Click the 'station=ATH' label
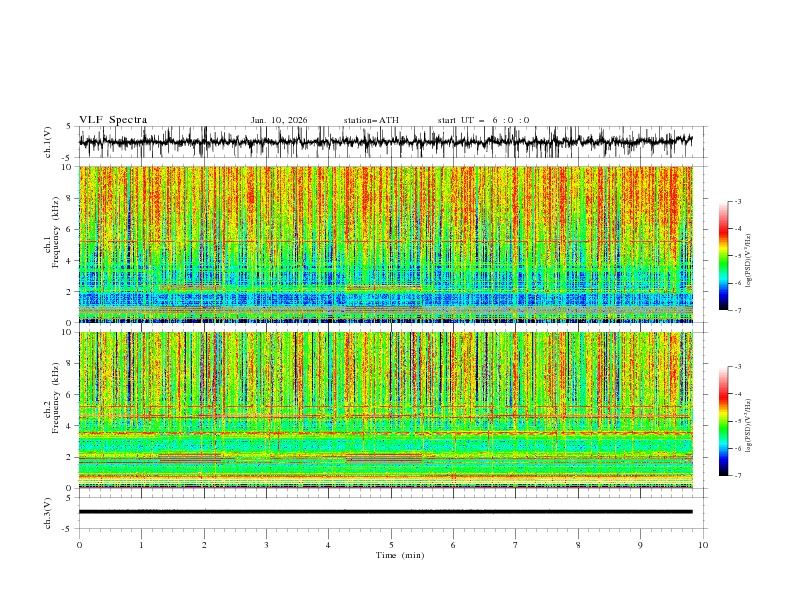 pyautogui.click(x=371, y=120)
